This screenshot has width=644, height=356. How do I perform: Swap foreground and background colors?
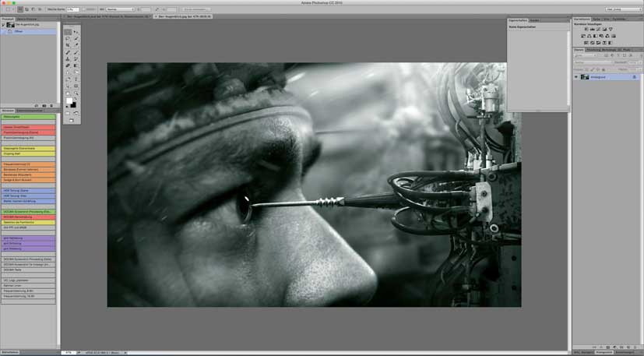[x=76, y=99]
